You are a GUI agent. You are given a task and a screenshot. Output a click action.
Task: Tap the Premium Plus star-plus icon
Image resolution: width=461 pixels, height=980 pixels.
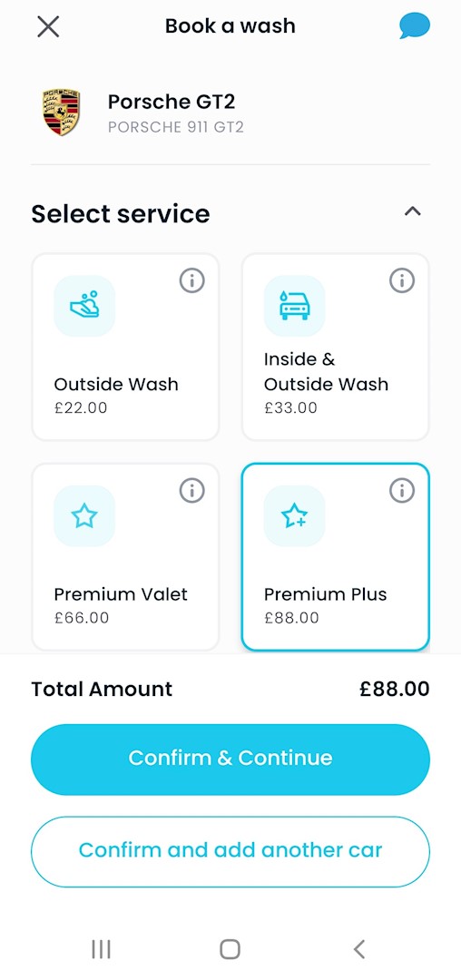(x=294, y=516)
